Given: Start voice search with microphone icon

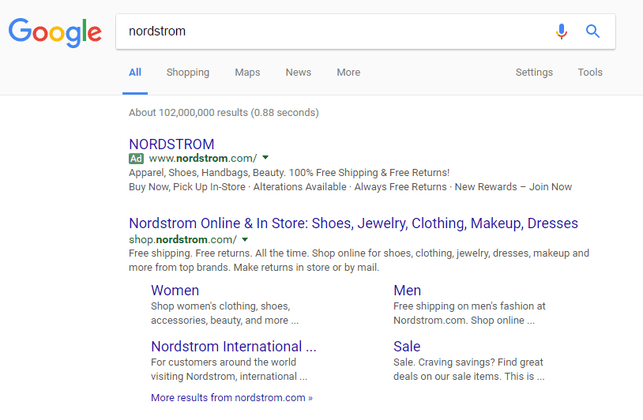Looking at the screenshot, I should (x=561, y=31).
